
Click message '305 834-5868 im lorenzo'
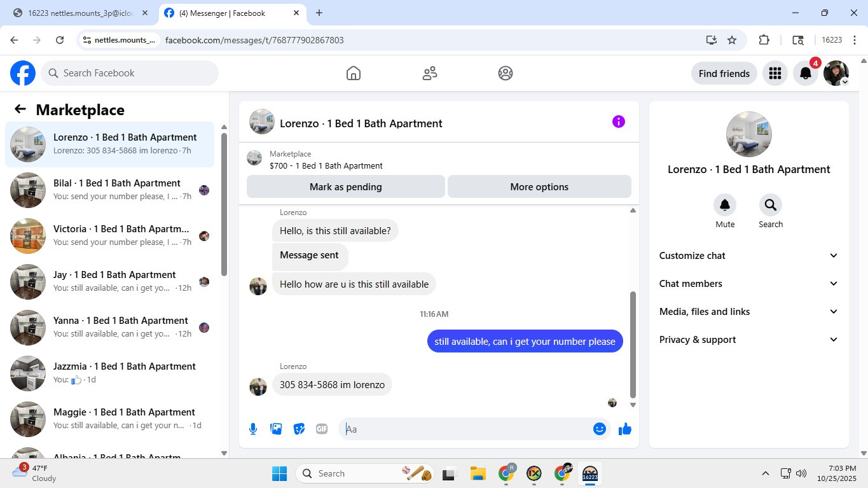[x=332, y=384]
